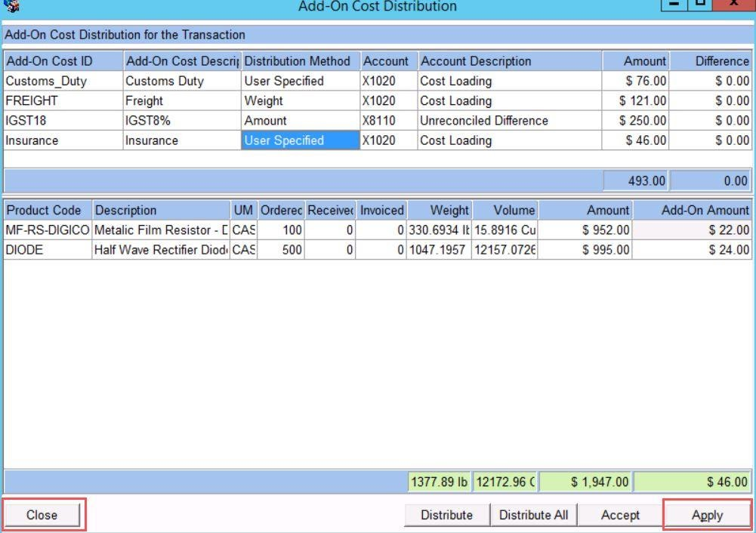Click the Accept button
This screenshot has height=533, width=756.
tap(620, 515)
